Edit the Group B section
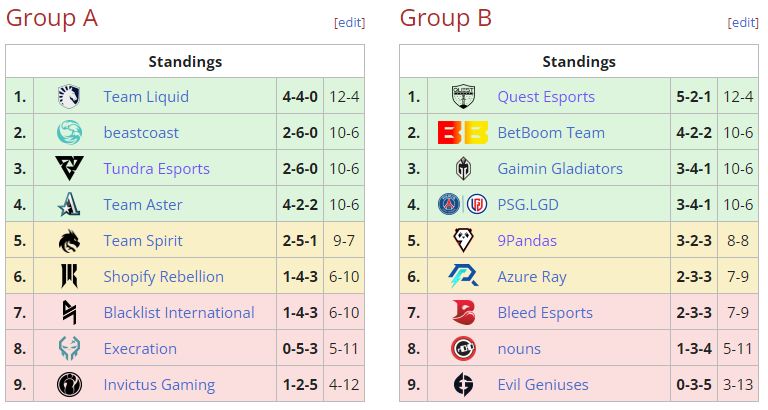This screenshot has height=410, width=768. (x=744, y=23)
